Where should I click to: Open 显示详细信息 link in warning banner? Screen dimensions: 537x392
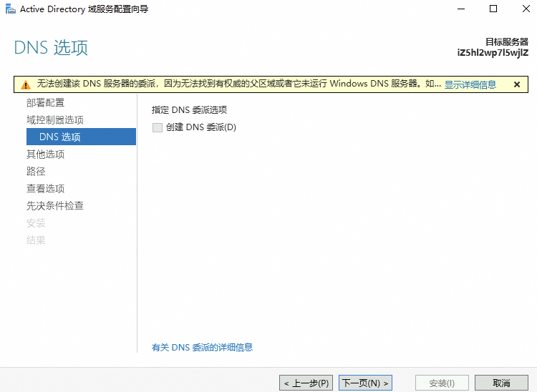point(470,84)
